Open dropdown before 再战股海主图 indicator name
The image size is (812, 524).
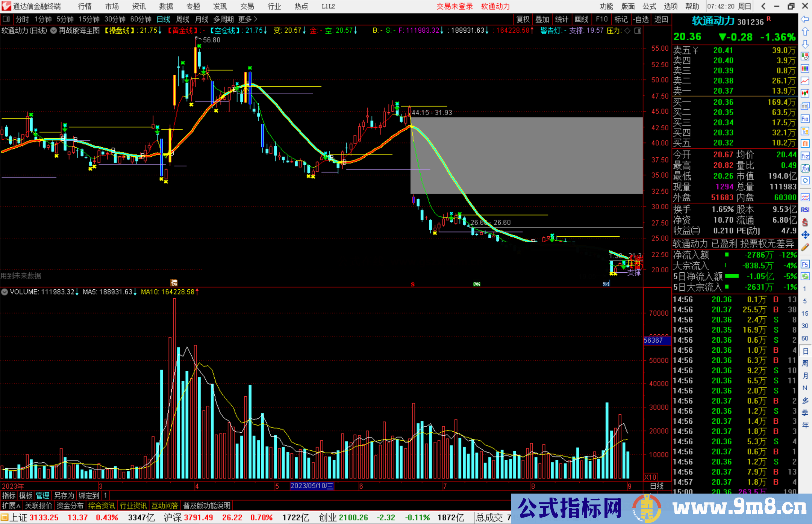(x=54, y=31)
